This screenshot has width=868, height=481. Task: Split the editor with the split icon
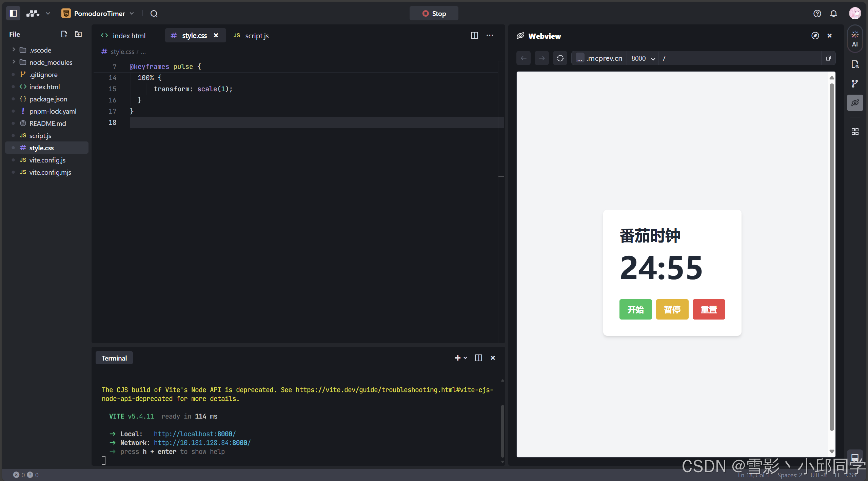pos(474,35)
